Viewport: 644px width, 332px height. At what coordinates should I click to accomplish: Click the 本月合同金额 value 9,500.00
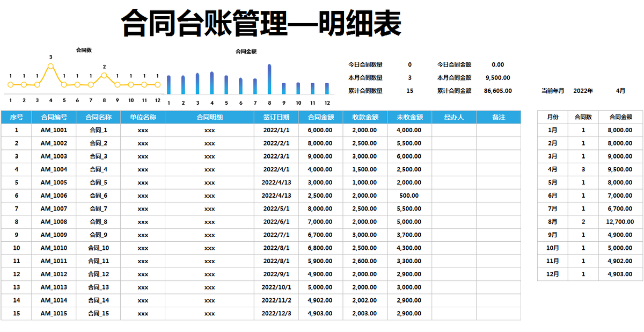click(x=496, y=76)
